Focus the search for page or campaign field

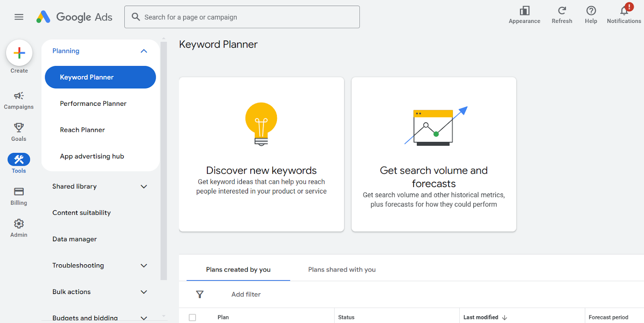click(242, 17)
